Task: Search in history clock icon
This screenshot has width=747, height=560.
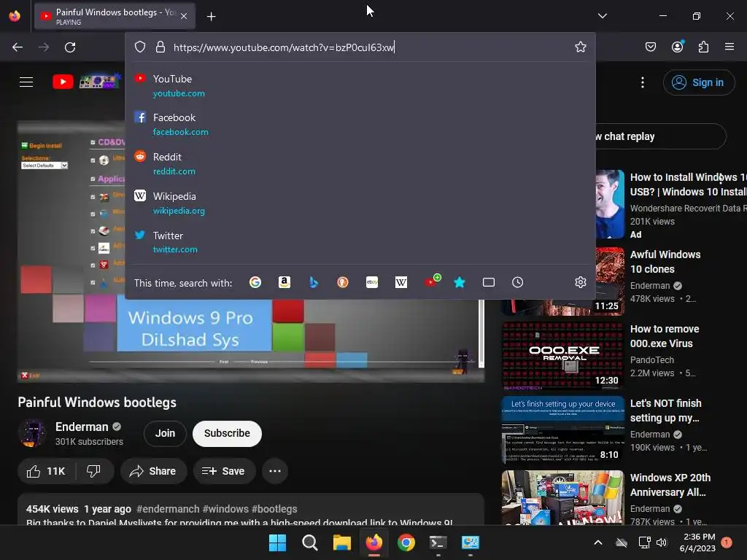Action: [518, 282]
